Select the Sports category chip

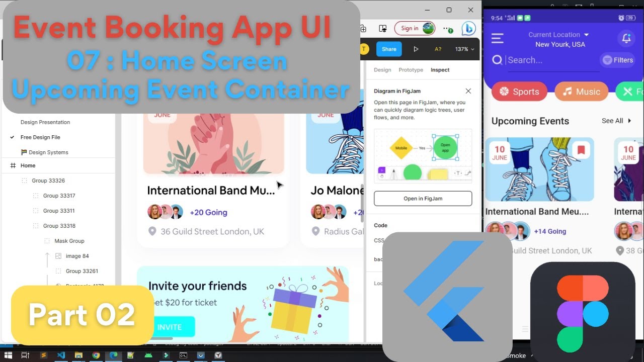coord(519,92)
